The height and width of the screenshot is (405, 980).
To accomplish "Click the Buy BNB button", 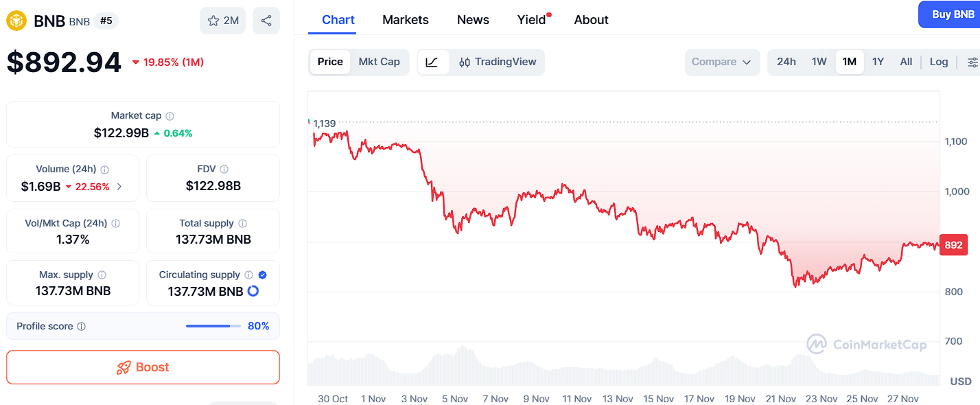I will coord(953,14).
